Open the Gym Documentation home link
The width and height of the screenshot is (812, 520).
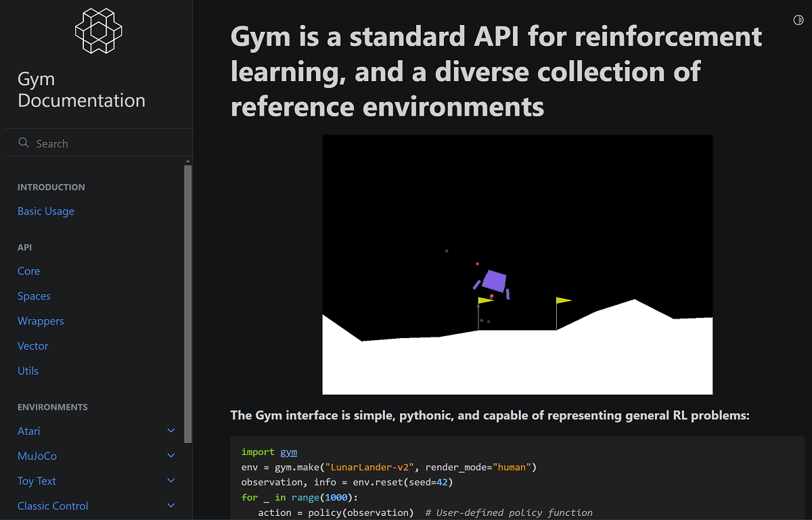coord(81,90)
